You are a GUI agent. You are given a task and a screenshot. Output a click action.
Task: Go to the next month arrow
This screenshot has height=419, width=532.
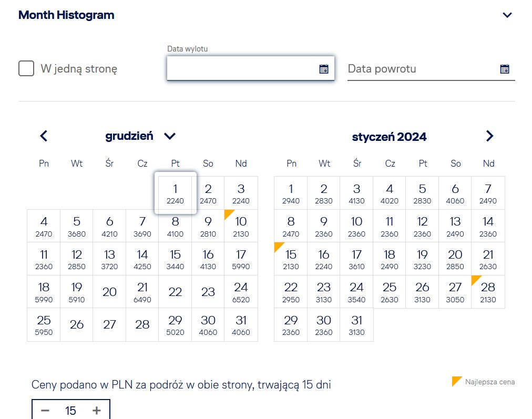(489, 136)
